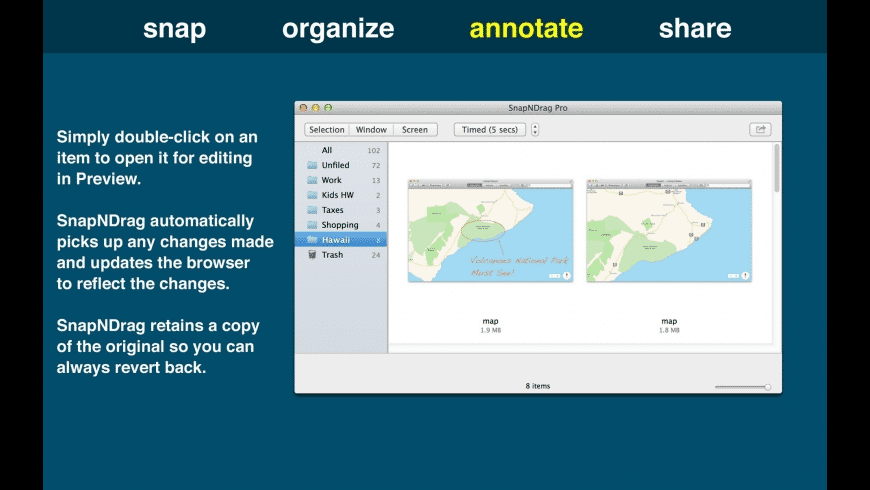Zoom the SnapNDrag Pro window
Viewport: 870px width, 490px height.
point(328,108)
